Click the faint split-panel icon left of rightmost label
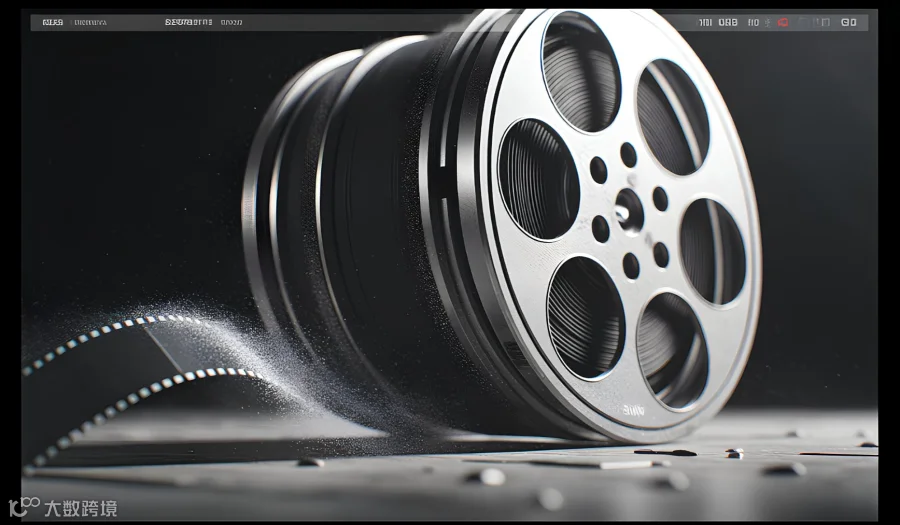900x525 pixels. [x=823, y=22]
